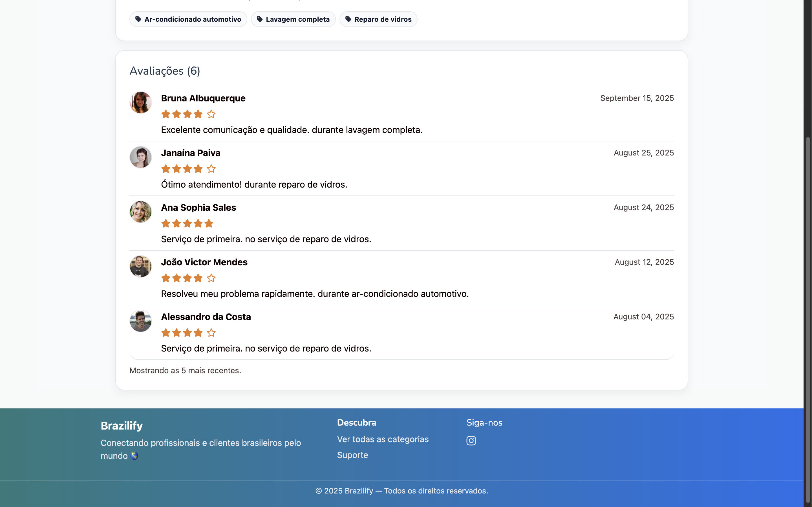Click João Victor Mendes' first star

(166, 278)
